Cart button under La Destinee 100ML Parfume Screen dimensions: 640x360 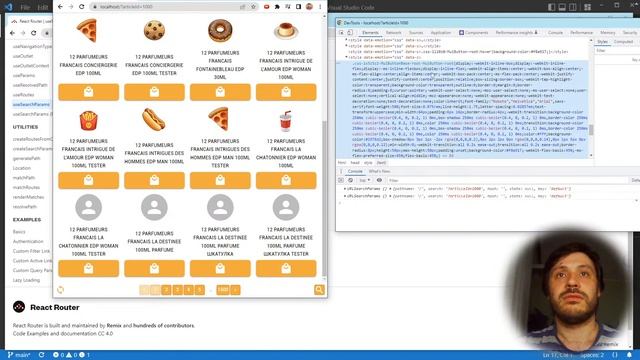point(154,269)
